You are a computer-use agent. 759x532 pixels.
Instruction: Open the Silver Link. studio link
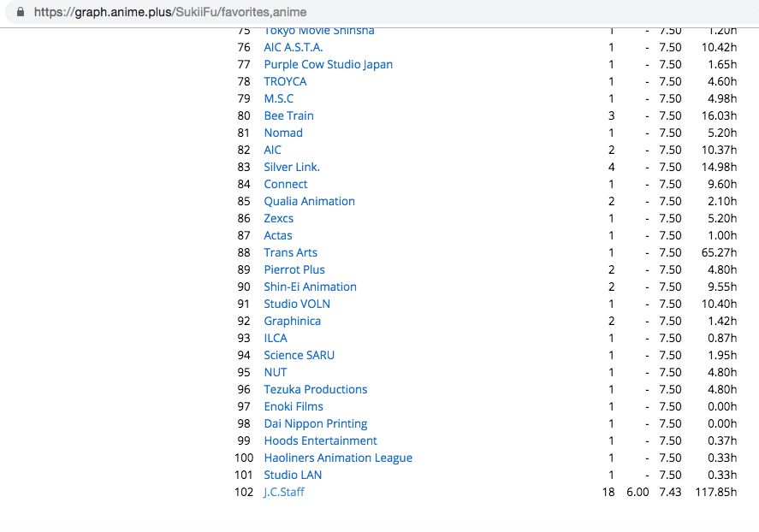click(292, 167)
